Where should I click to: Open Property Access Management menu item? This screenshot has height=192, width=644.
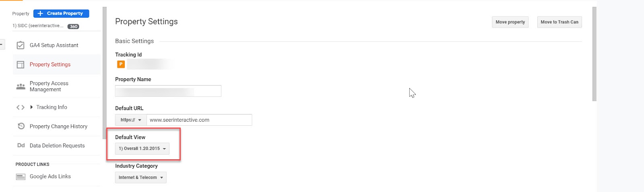click(x=49, y=86)
